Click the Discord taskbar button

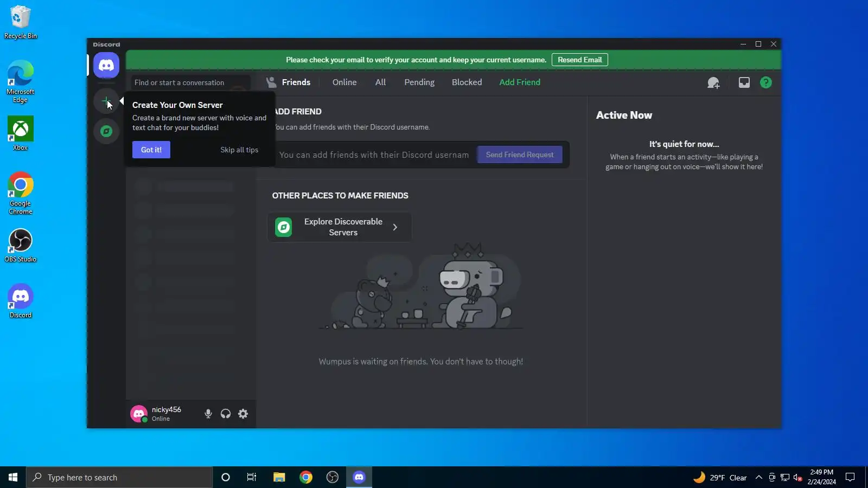coord(359,477)
